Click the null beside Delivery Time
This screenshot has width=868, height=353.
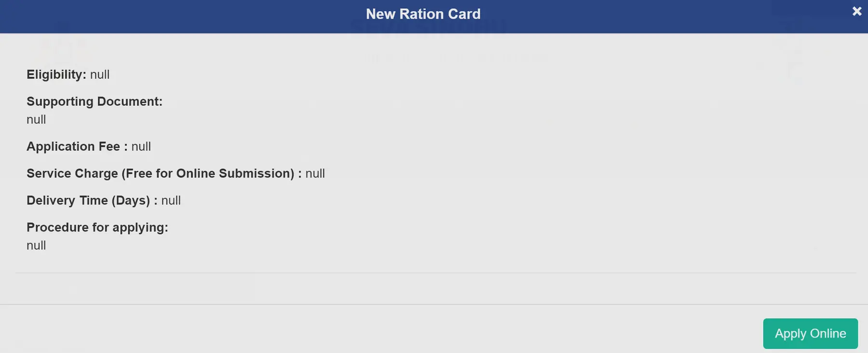(171, 200)
